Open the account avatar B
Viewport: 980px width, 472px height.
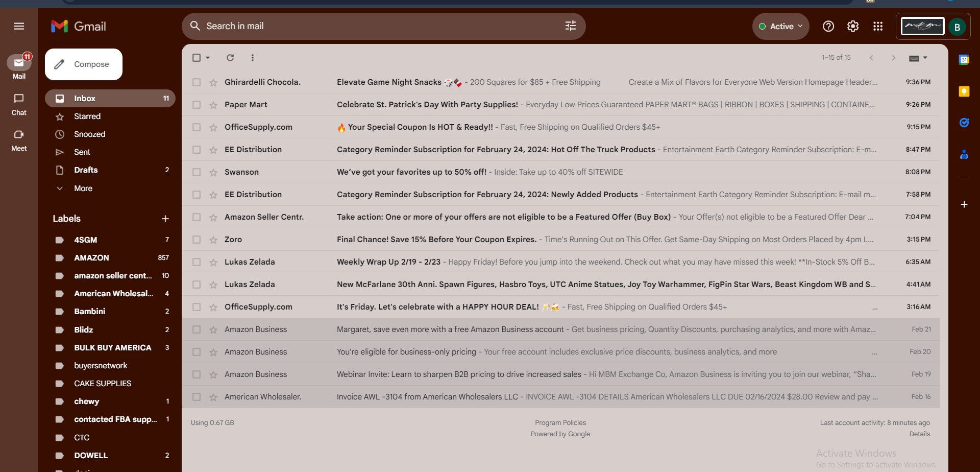[958, 27]
